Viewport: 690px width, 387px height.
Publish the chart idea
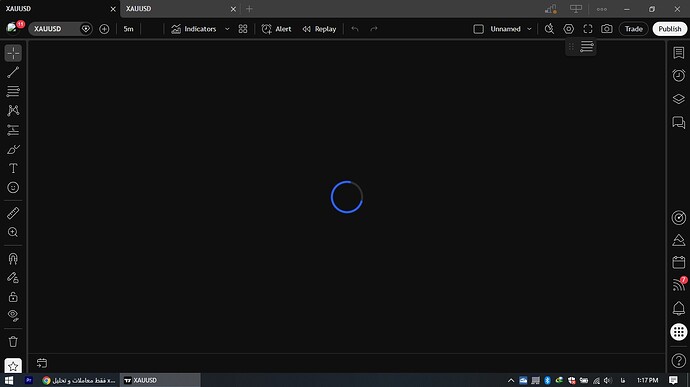670,29
